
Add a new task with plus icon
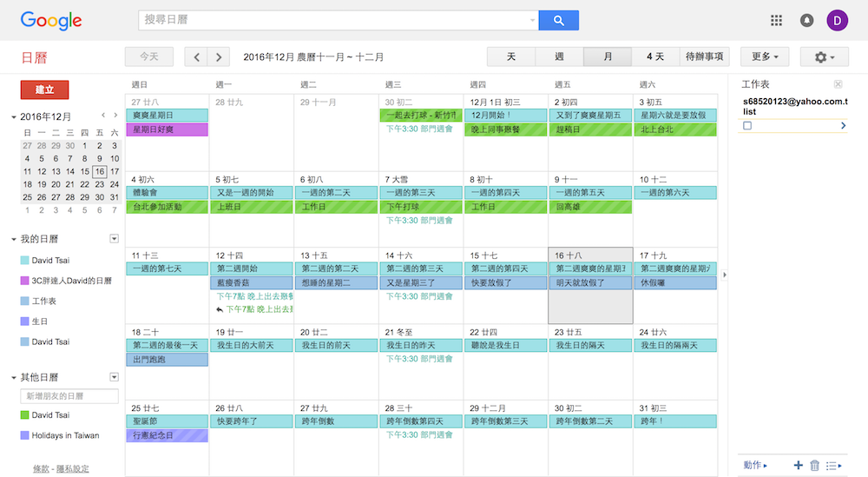(x=798, y=466)
